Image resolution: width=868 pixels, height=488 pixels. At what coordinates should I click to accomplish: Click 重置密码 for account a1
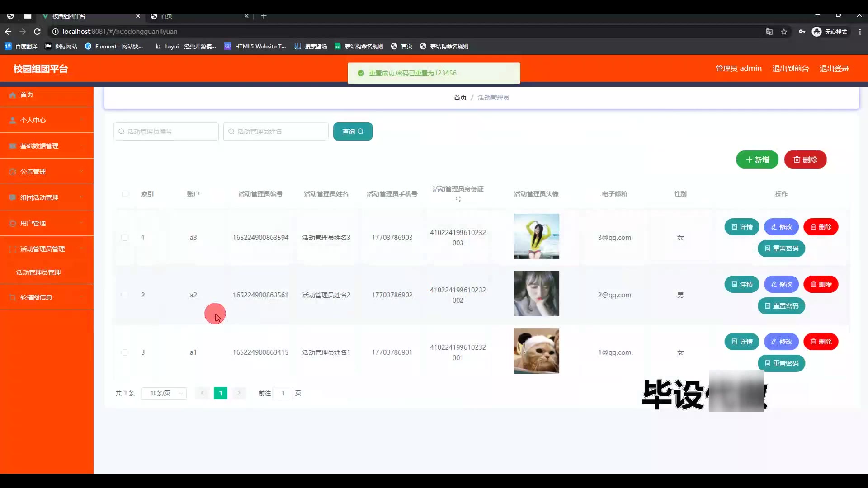[x=781, y=363]
